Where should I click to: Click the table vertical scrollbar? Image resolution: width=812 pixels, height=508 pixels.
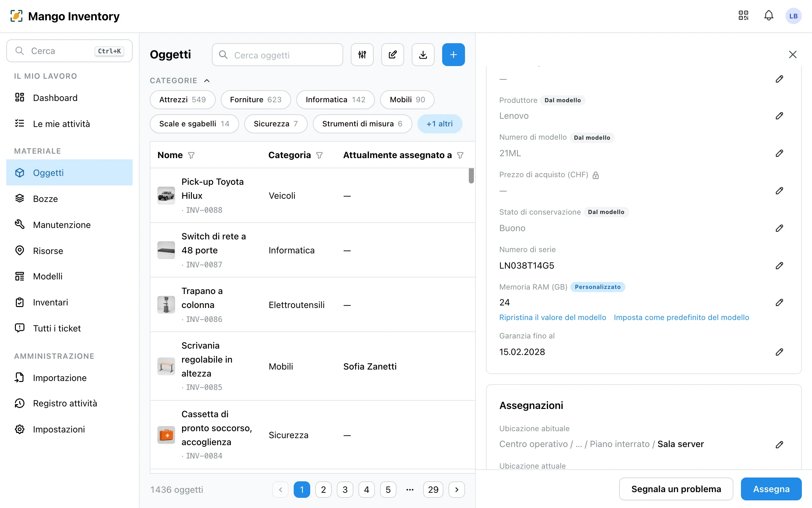(x=471, y=176)
